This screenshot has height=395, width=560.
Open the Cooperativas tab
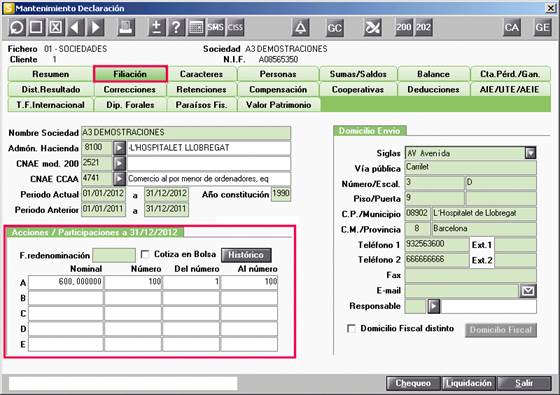(358, 89)
